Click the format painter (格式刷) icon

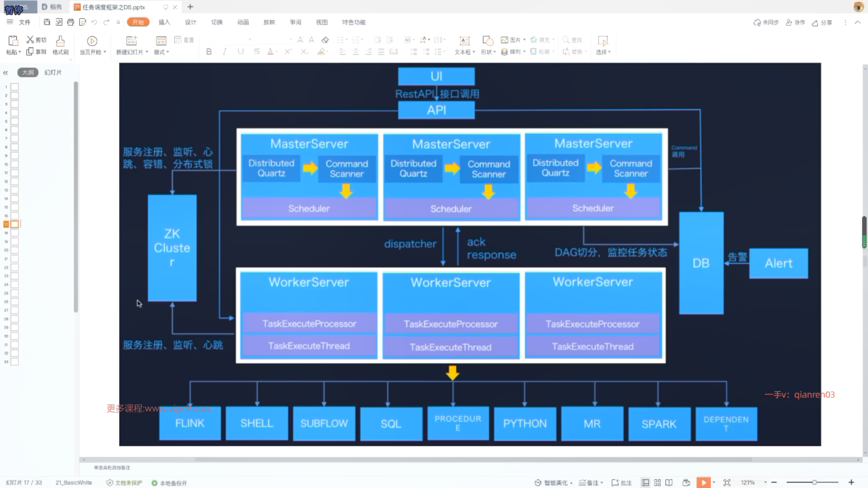(60, 41)
